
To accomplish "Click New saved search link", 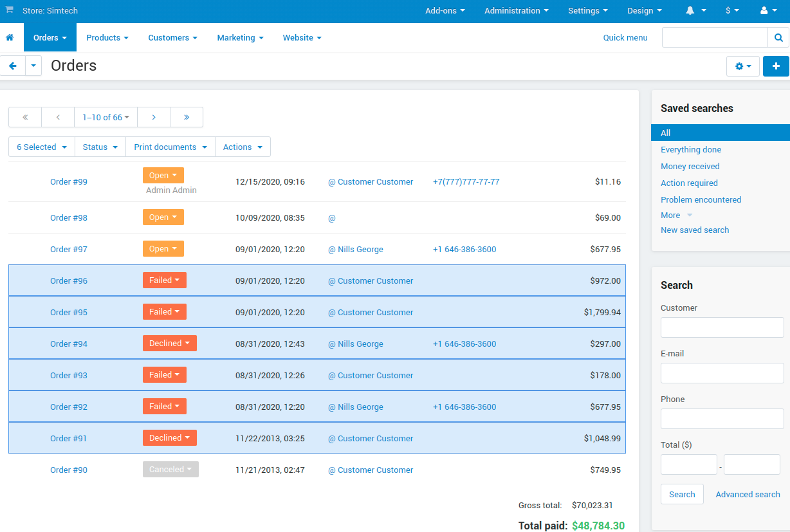I will tap(695, 230).
